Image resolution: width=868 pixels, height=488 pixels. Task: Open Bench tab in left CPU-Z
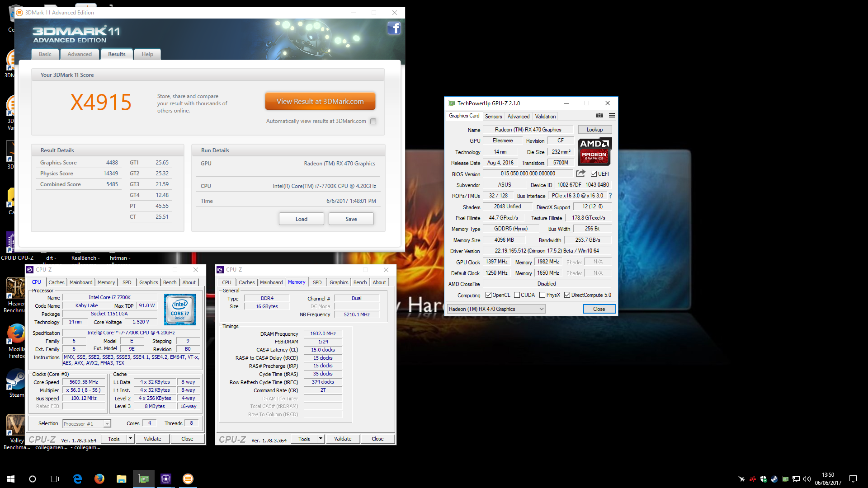[x=170, y=282]
